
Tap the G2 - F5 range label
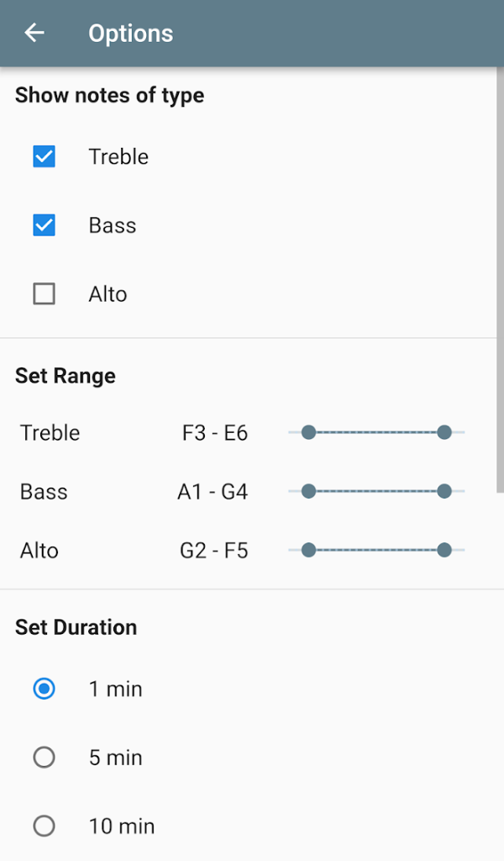tap(213, 550)
